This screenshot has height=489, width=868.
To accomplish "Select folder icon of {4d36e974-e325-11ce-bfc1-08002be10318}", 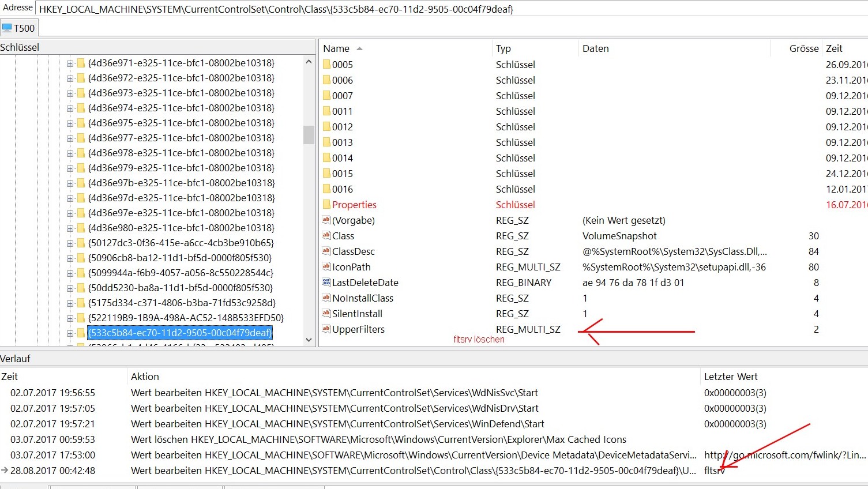I will tap(81, 108).
